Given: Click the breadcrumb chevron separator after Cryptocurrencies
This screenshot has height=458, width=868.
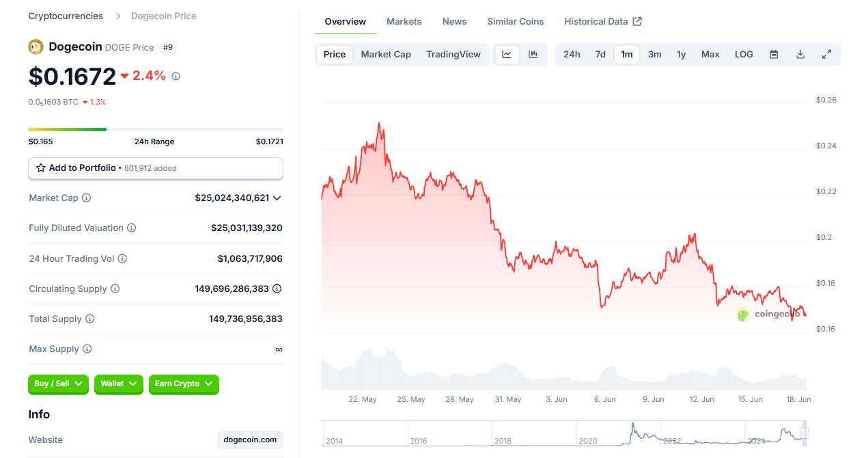Looking at the screenshot, I should tap(117, 16).
